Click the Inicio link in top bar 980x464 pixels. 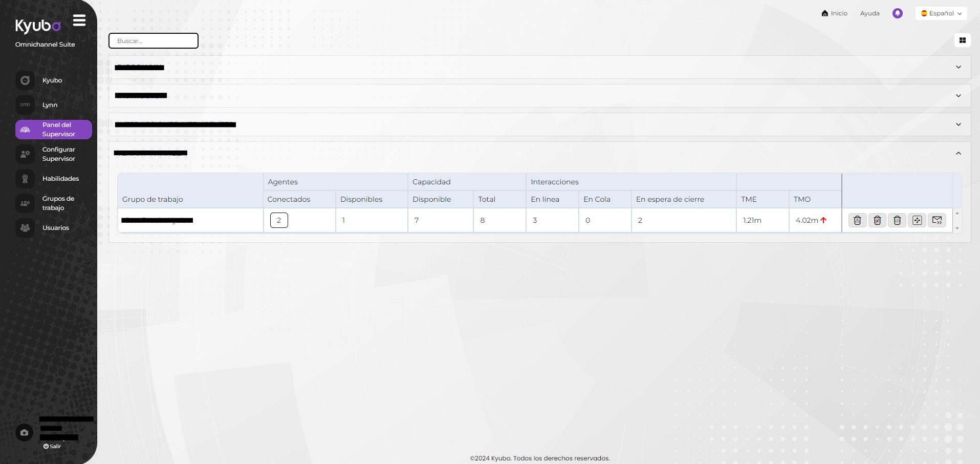tap(834, 13)
